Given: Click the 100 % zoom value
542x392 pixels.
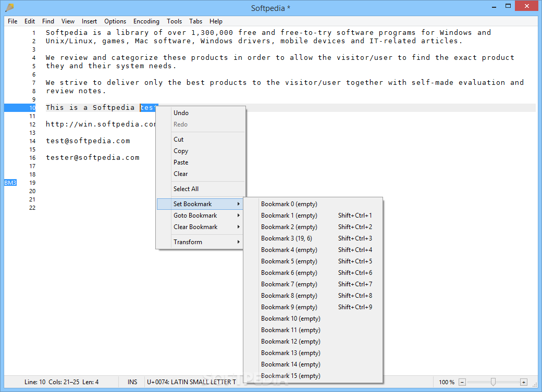Looking at the screenshot, I should pos(447,382).
